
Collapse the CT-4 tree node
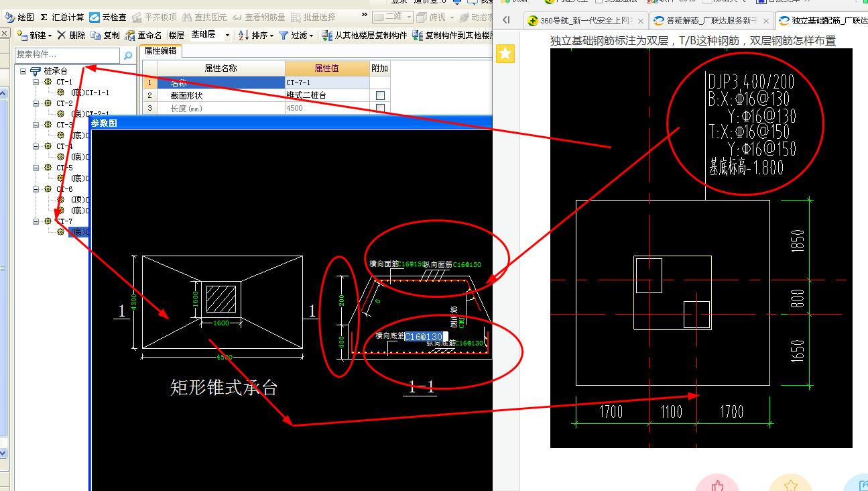[x=36, y=146]
